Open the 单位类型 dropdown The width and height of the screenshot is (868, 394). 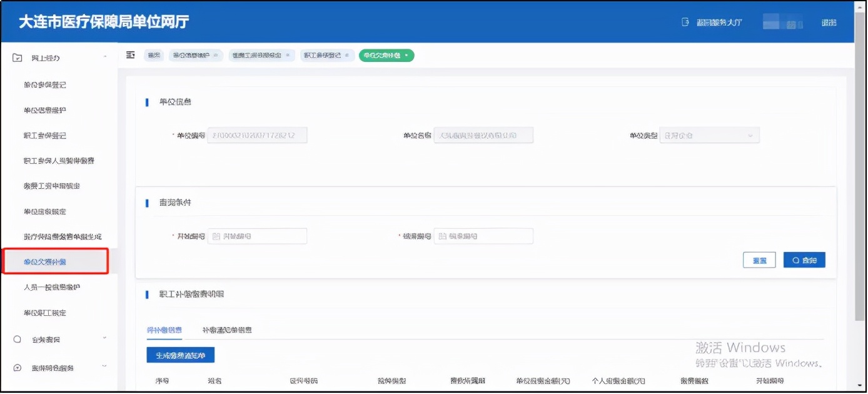(710, 134)
